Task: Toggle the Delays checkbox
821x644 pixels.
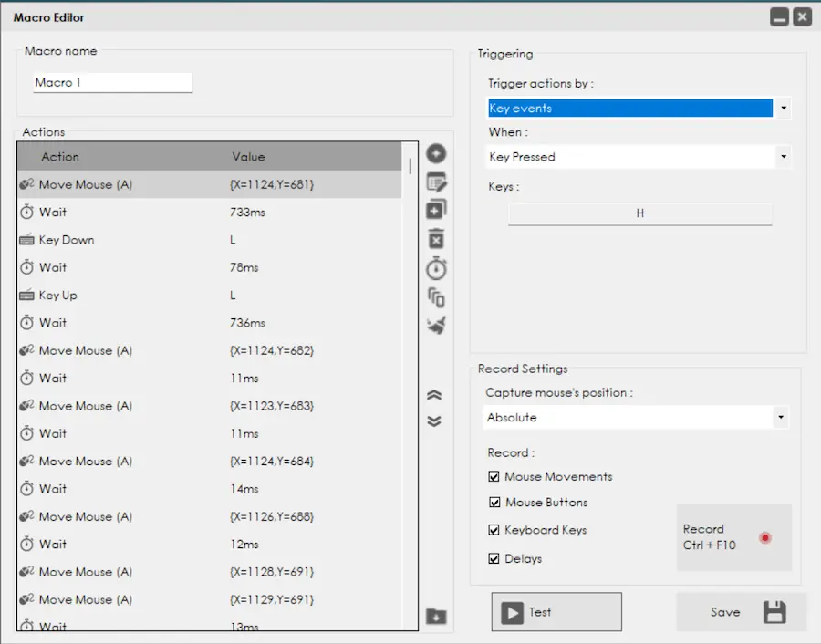Action: point(494,558)
